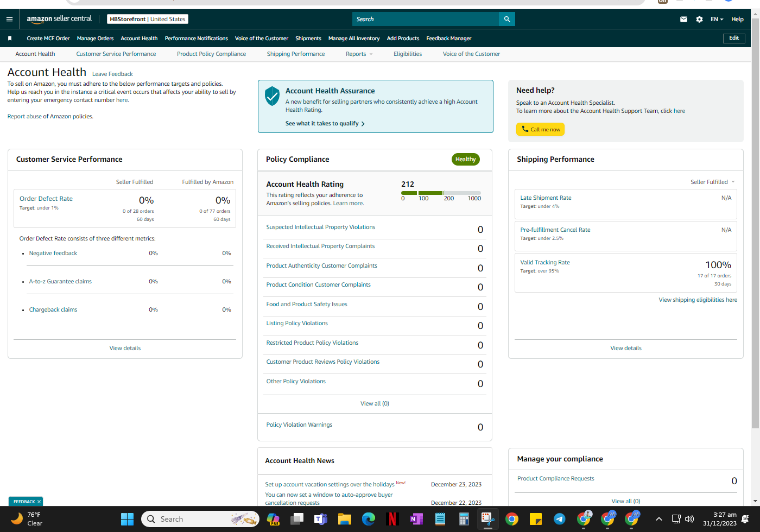Open Windows Start menu
Image resolution: width=760 pixels, height=532 pixels.
[127, 519]
